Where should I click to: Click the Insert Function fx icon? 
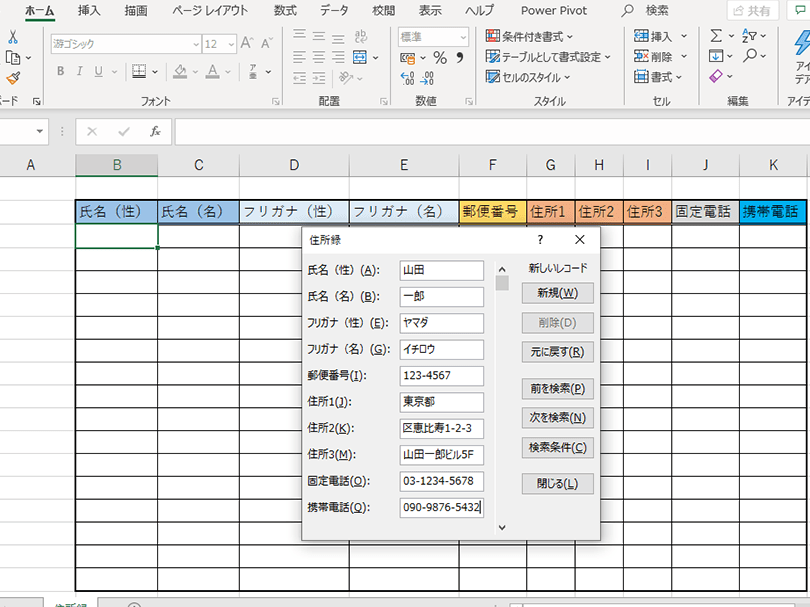click(x=155, y=132)
